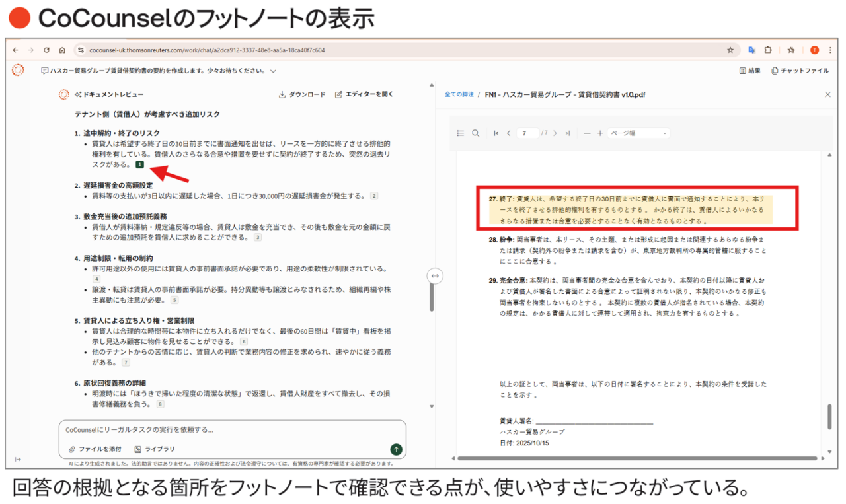846x504 pixels.
Task: Go forward in the browser
Action: 30,50
